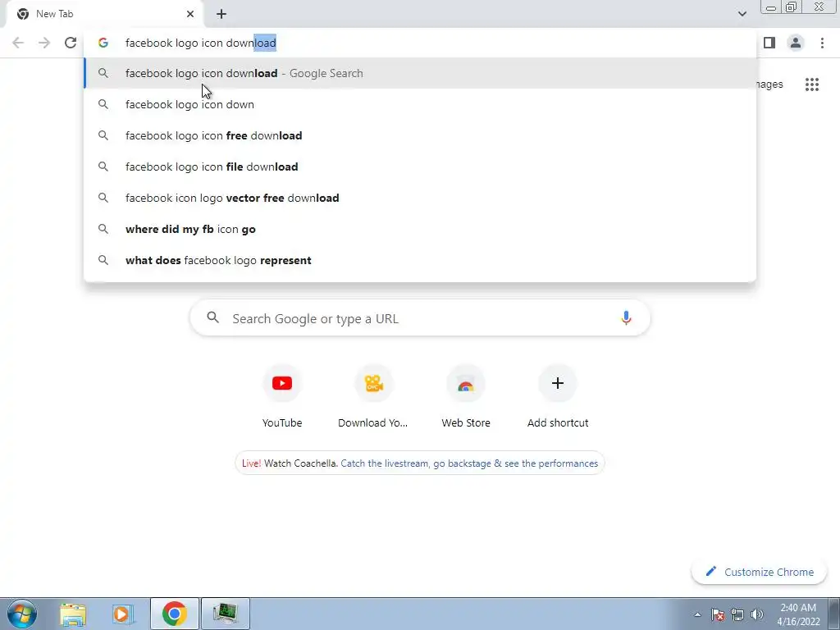Open the Google apps grid
This screenshot has height=630, width=840.
[x=811, y=84]
